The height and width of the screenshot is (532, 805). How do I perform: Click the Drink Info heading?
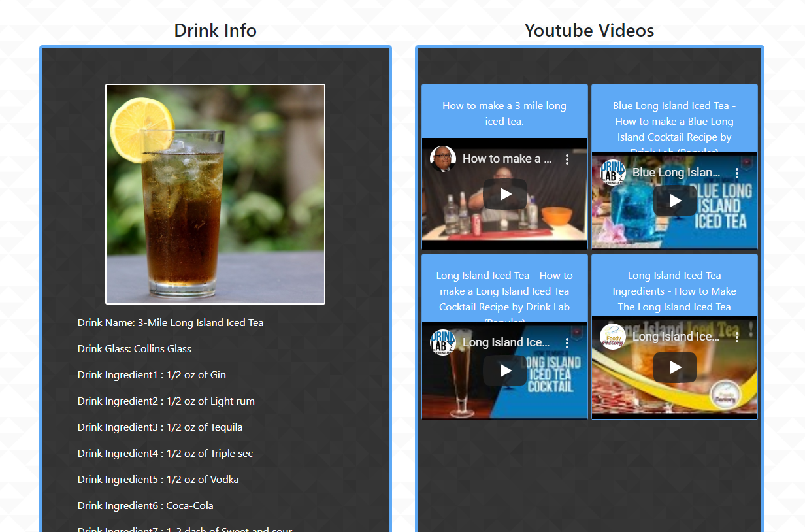[x=216, y=30]
